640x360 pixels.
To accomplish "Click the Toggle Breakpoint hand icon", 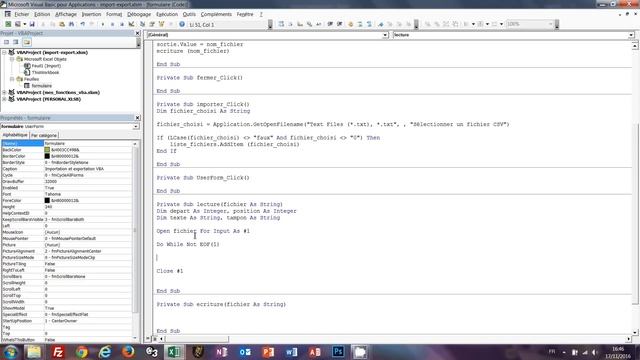I will pos(351,24).
